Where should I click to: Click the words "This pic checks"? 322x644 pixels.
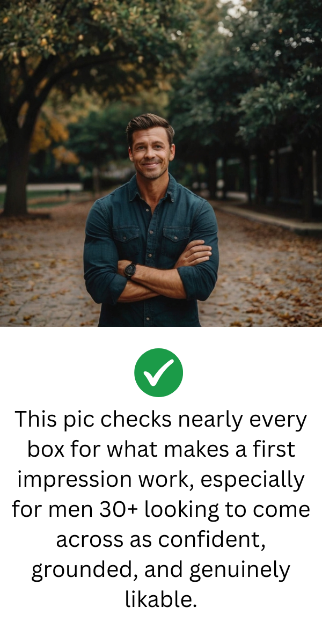93,419
